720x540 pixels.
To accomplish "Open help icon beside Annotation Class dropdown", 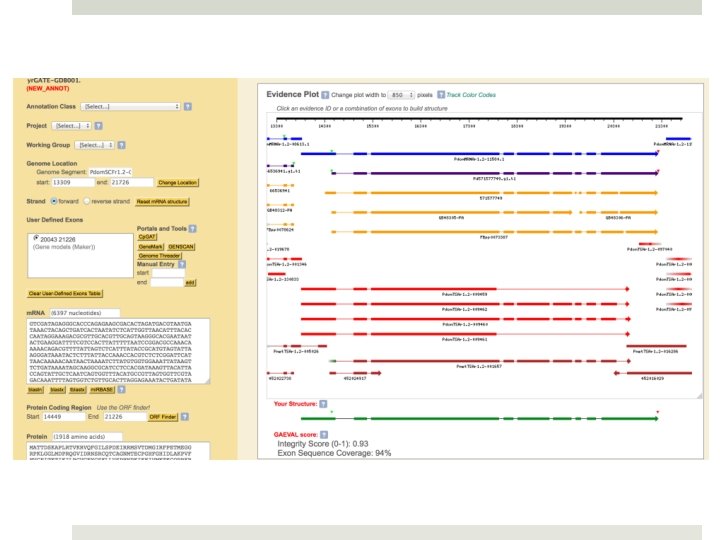I will coord(188,107).
